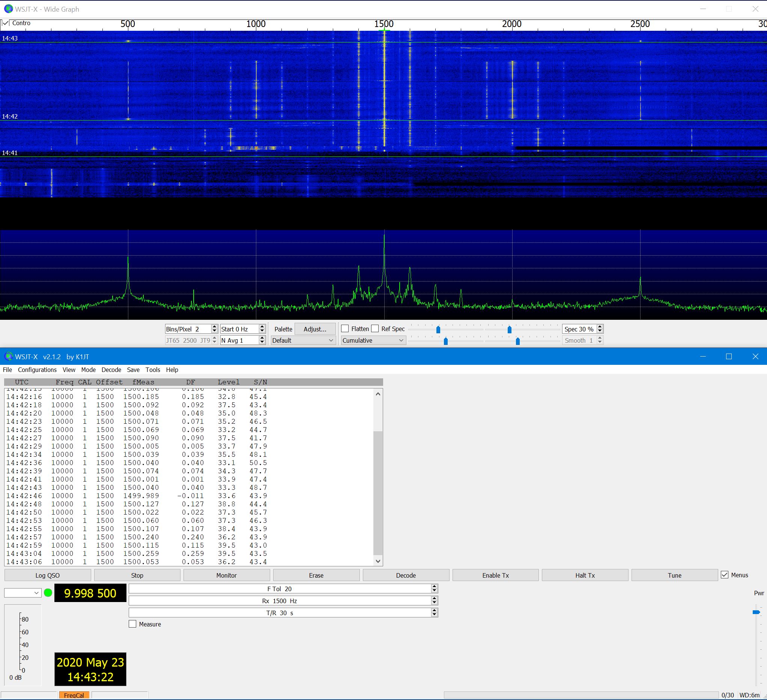Click the Rx 1500 Hz down arrow

pos(434,603)
